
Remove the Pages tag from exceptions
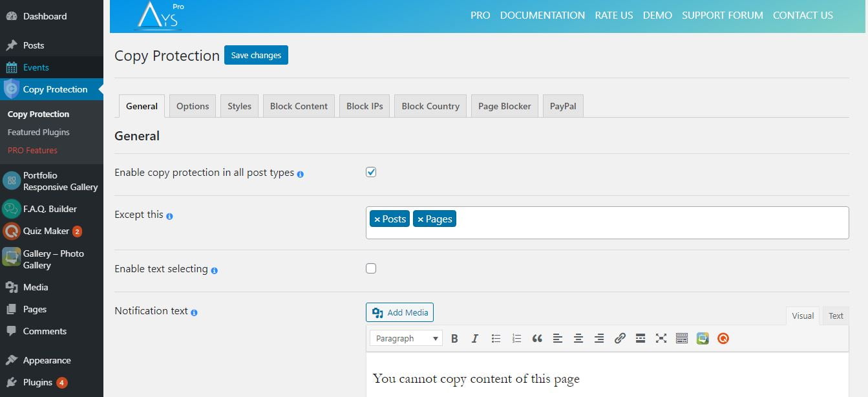tap(420, 220)
